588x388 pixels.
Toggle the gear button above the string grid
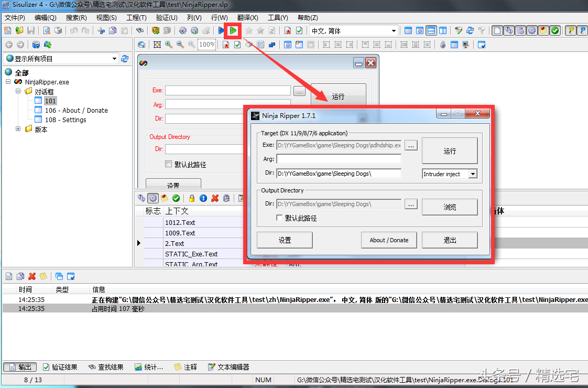(153, 198)
